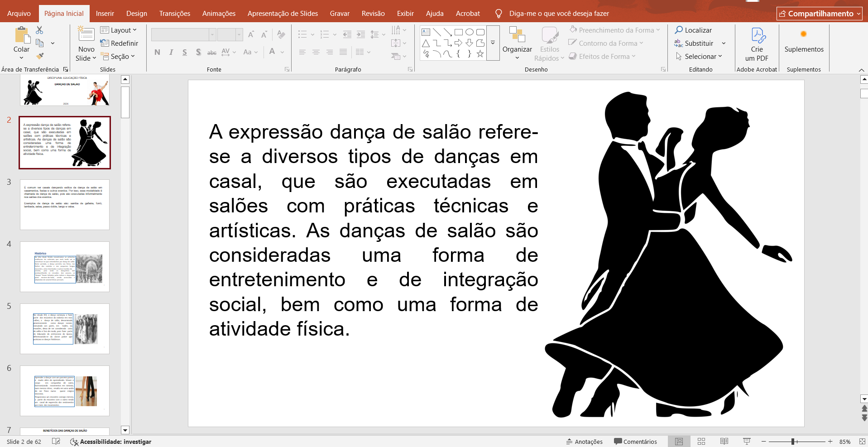Click decrease list indent icon
Image resolution: width=868 pixels, height=447 pixels.
coord(347,34)
